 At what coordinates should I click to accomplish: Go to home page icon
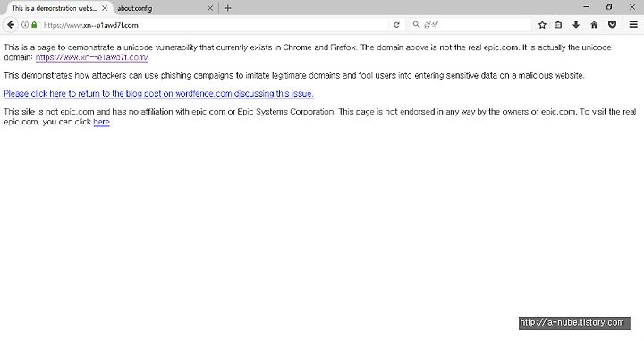(594, 25)
